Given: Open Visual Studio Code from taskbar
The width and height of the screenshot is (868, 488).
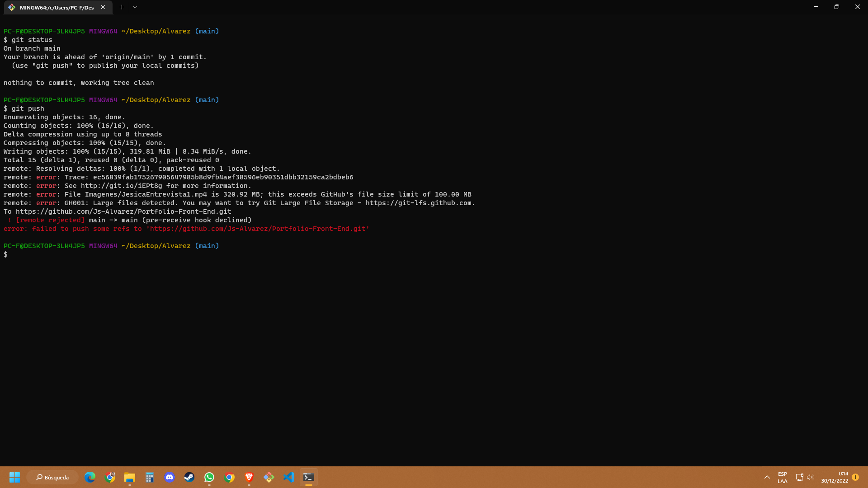Looking at the screenshot, I should coord(289,477).
